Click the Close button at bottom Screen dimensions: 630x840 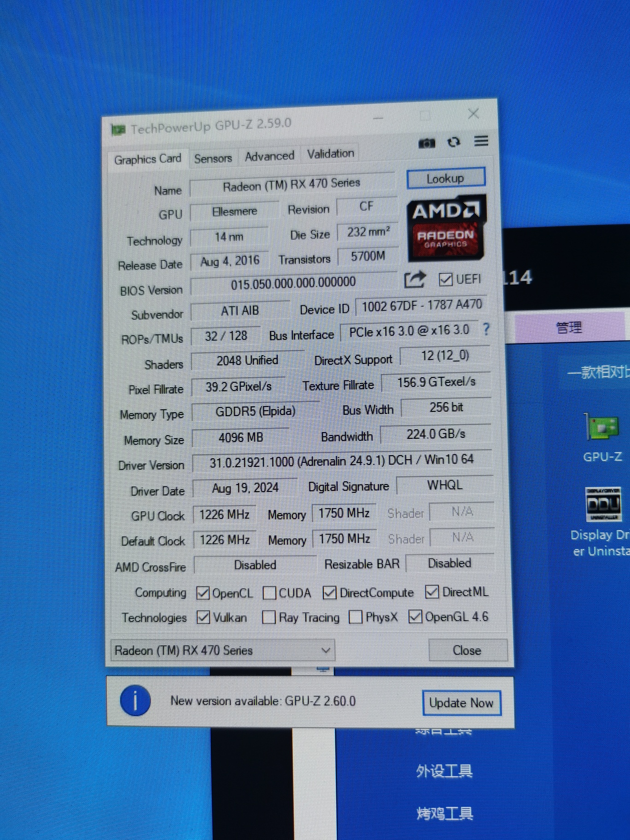467,650
